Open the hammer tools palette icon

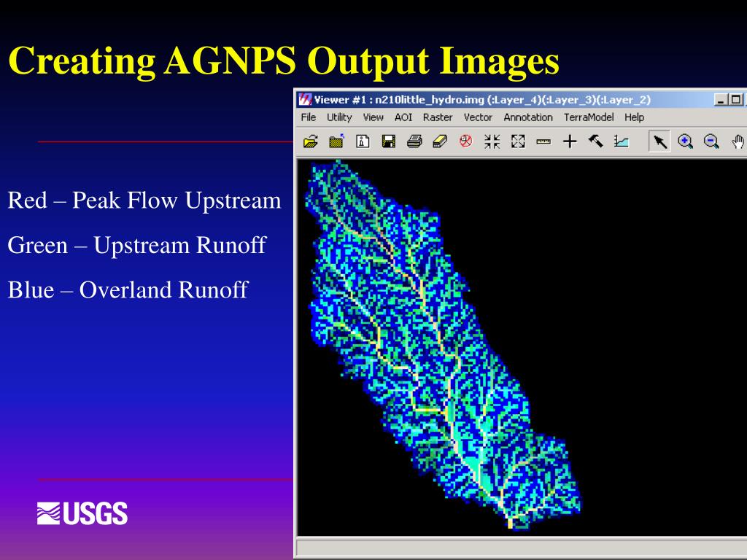(595, 141)
